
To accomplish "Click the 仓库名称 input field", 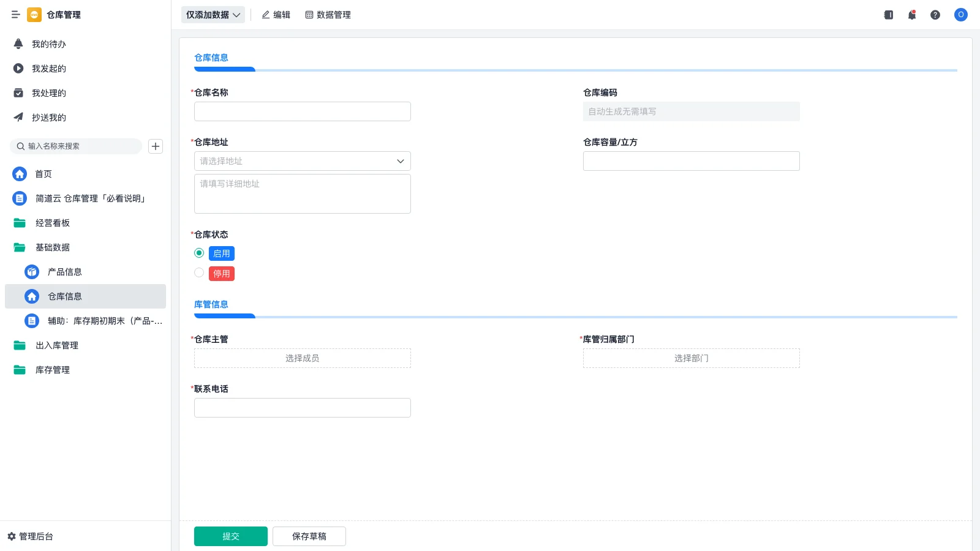I will click(x=302, y=111).
